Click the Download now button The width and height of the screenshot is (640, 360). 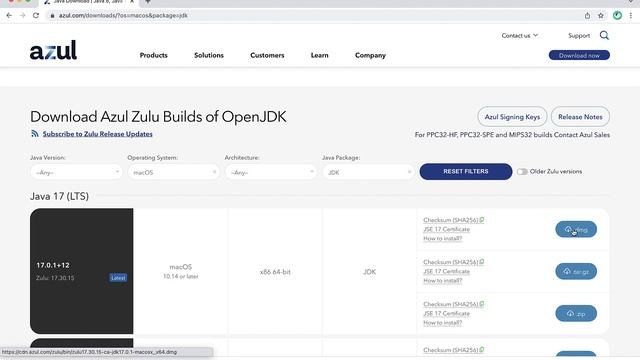(x=579, y=55)
